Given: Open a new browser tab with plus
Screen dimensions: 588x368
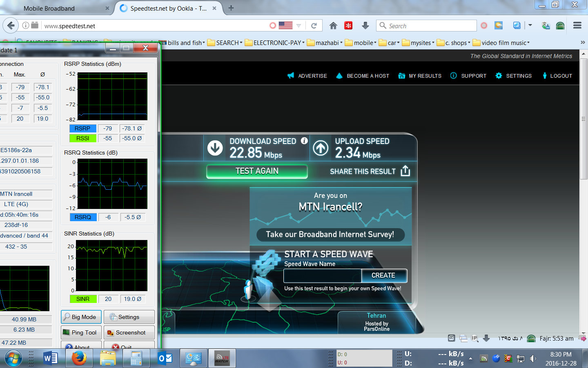Looking at the screenshot, I should (x=231, y=8).
